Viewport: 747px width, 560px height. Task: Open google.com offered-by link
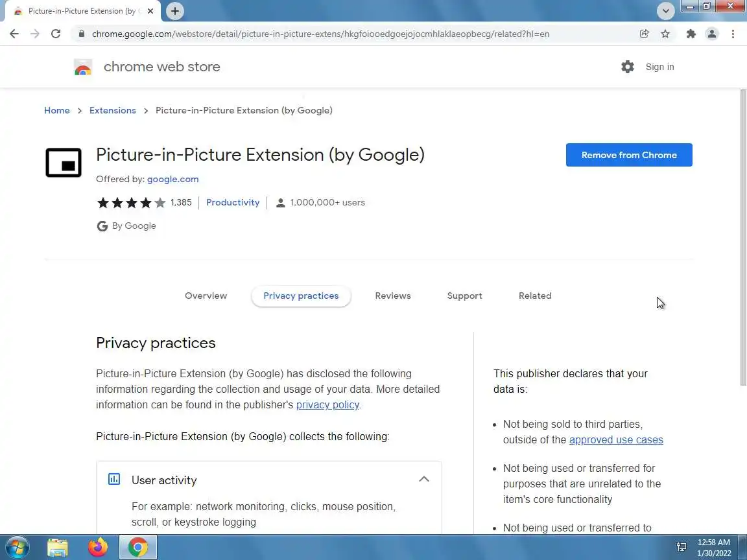point(172,179)
